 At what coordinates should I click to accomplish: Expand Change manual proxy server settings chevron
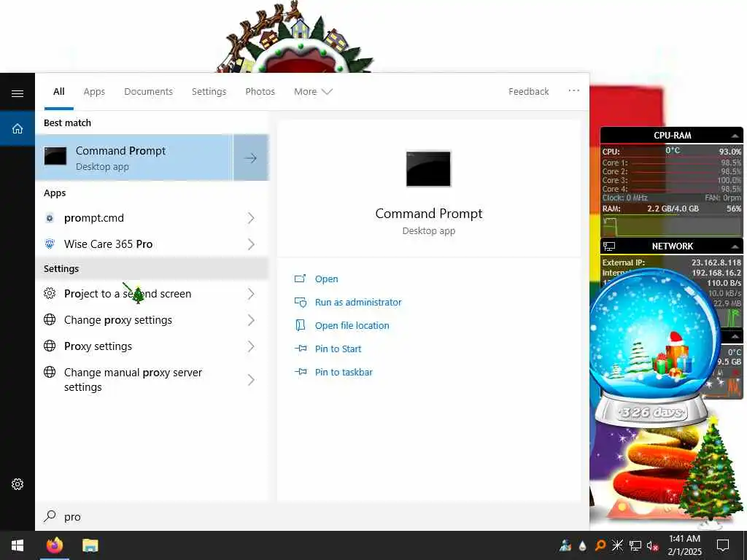coord(251,379)
